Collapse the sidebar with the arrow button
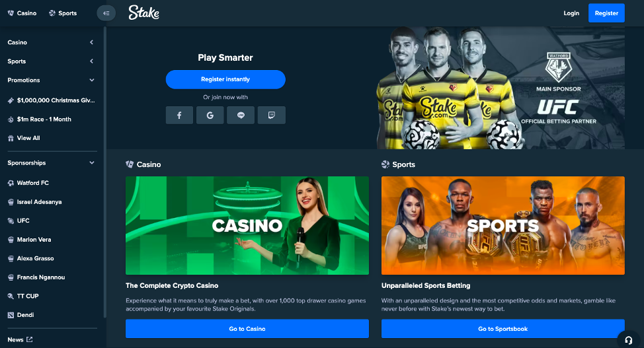644x348 pixels. (x=106, y=13)
